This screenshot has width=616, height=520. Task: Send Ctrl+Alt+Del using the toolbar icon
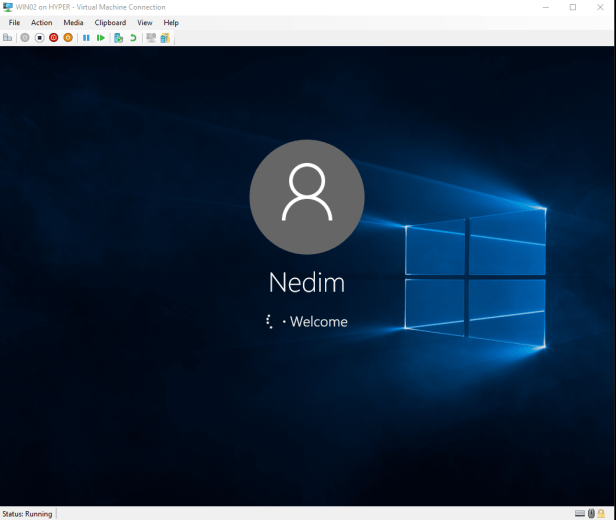[x=7, y=38]
